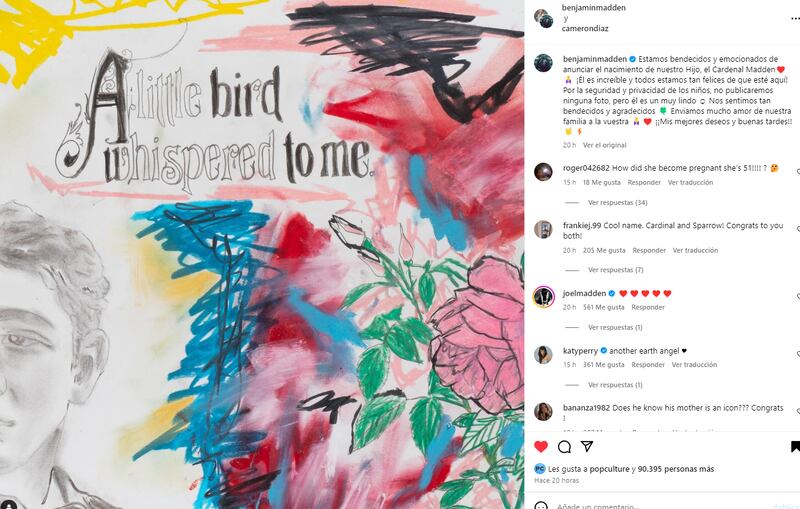The image size is (800, 509).
Task: Expand 'Ver respuestas (7)' under frankiej.99
Action: [x=615, y=270]
